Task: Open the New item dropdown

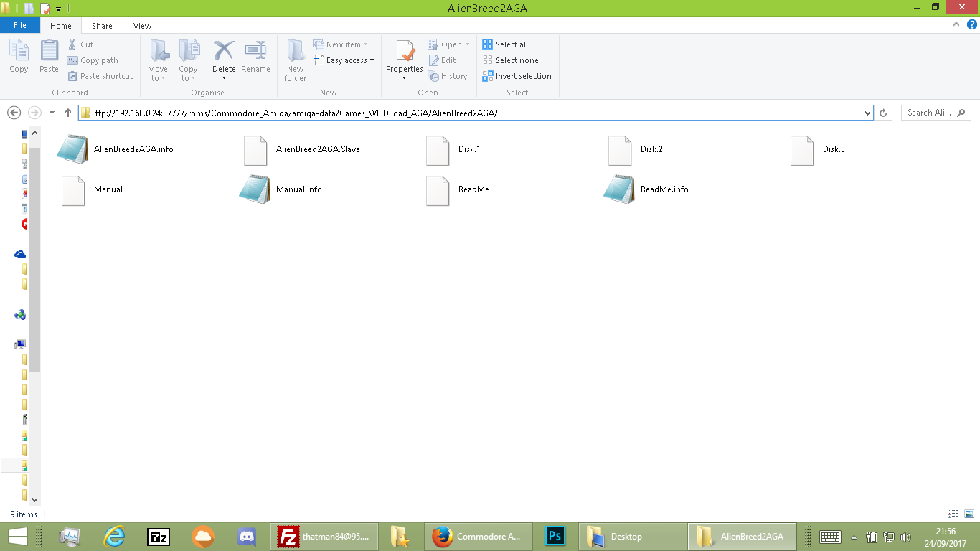Action: point(343,44)
